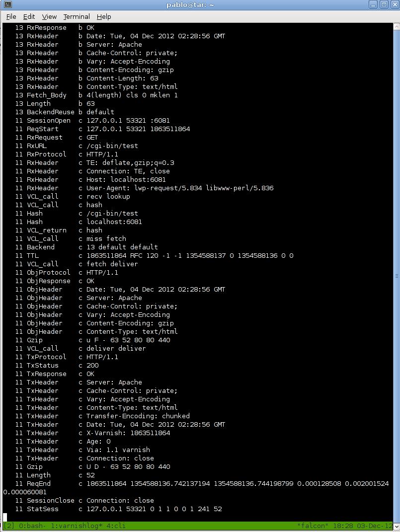
Task: Click the pablo@tar title bar text
Action: (197, 5)
